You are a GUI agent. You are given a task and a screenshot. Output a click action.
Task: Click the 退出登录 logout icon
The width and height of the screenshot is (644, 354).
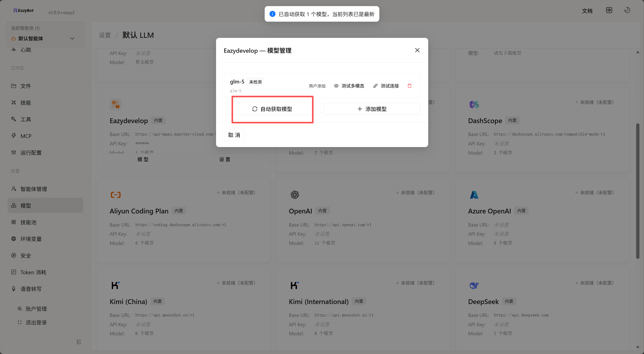click(20, 322)
